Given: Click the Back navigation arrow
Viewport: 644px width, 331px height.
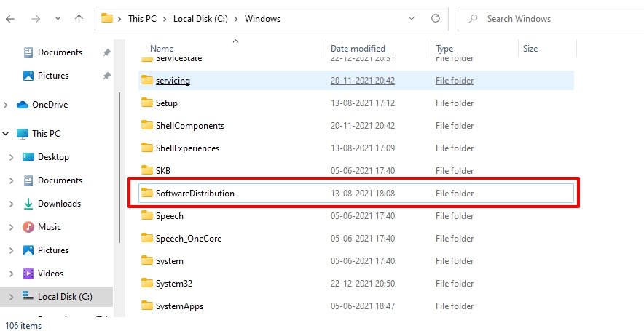Looking at the screenshot, I should pos(10,19).
